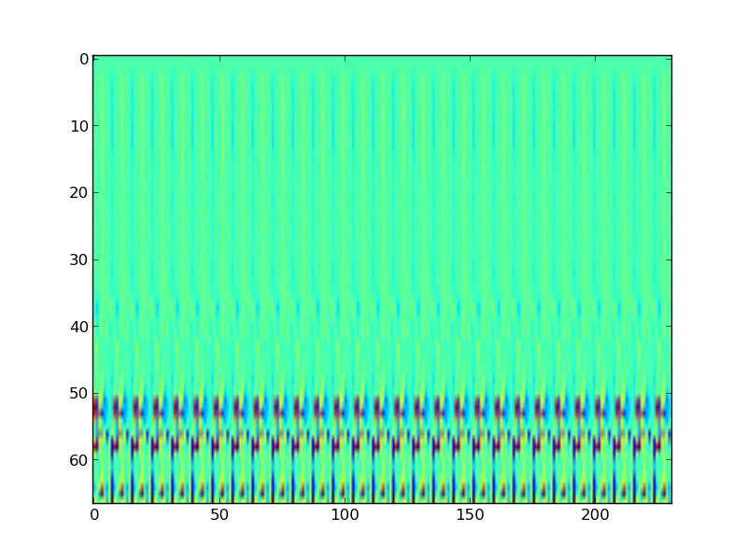Click the x-axis tick label 100
This screenshot has width=747, height=560.
click(x=345, y=516)
